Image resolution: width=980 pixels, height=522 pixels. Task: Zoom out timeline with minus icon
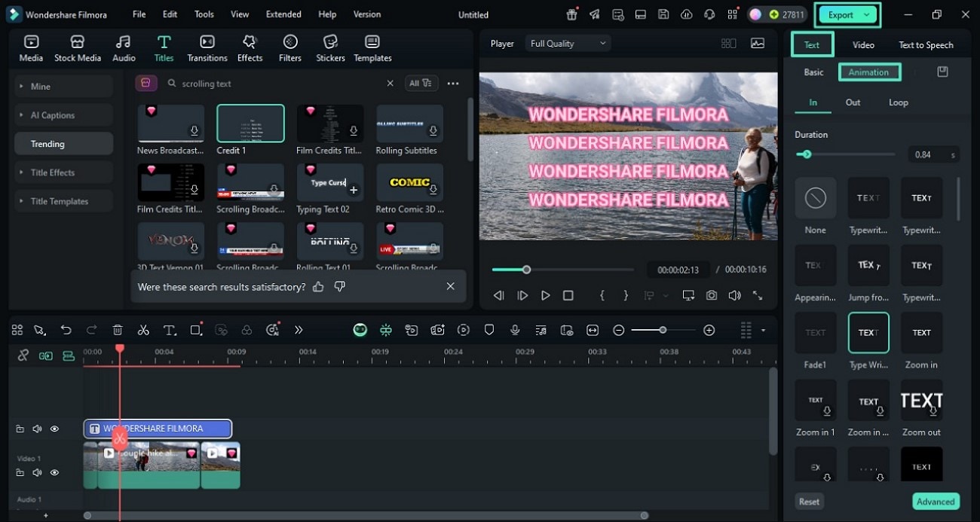(x=618, y=330)
